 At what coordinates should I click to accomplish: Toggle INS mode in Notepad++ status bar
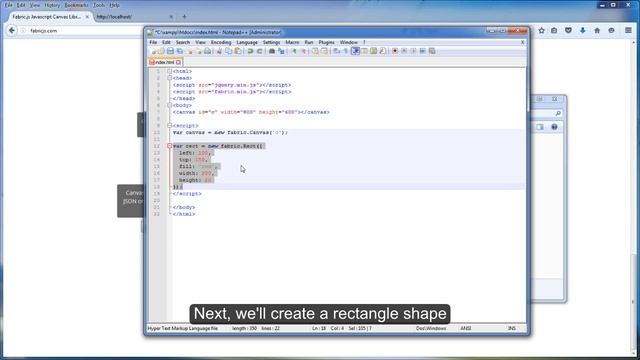(x=511, y=328)
